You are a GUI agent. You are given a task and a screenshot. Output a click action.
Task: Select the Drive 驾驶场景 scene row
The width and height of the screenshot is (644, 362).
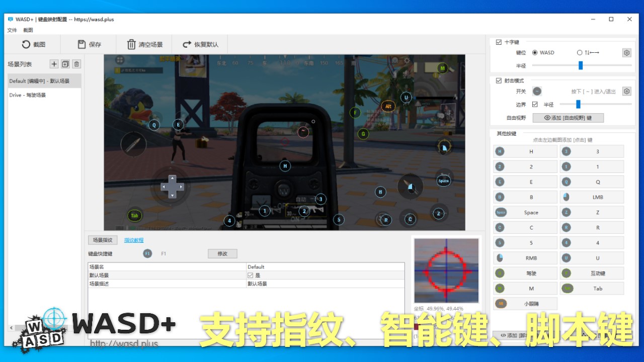pyautogui.click(x=44, y=95)
